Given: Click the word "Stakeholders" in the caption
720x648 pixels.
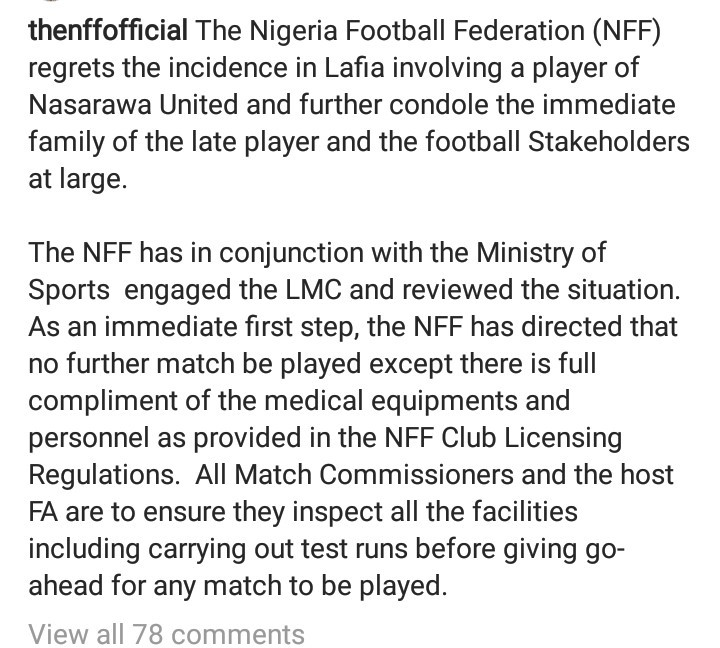Looking at the screenshot, I should tap(608, 141).
